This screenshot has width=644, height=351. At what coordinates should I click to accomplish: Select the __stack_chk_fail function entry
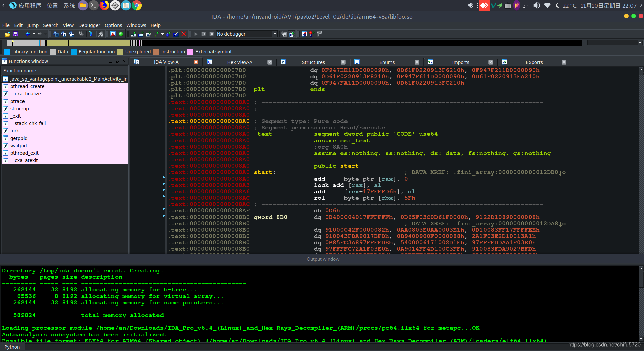click(x=65, y=123)
